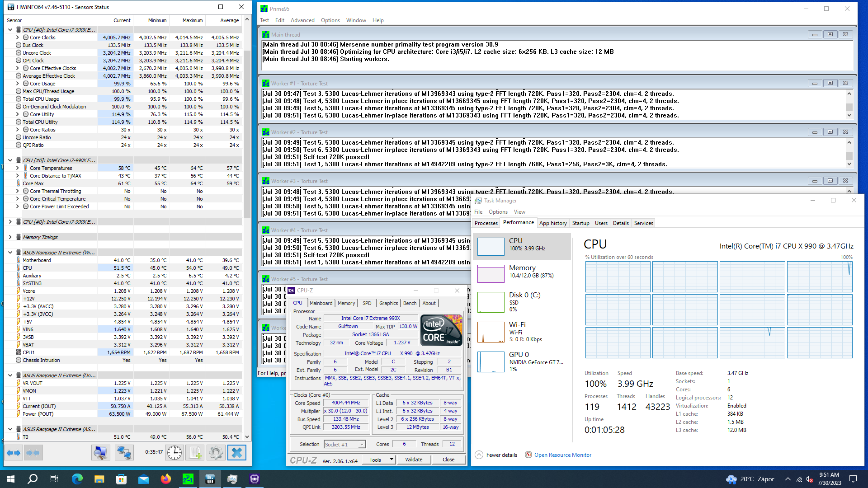Click CPU-Z Close button
The height and width of the screenshot is (488, 868).
click(448, 460)
